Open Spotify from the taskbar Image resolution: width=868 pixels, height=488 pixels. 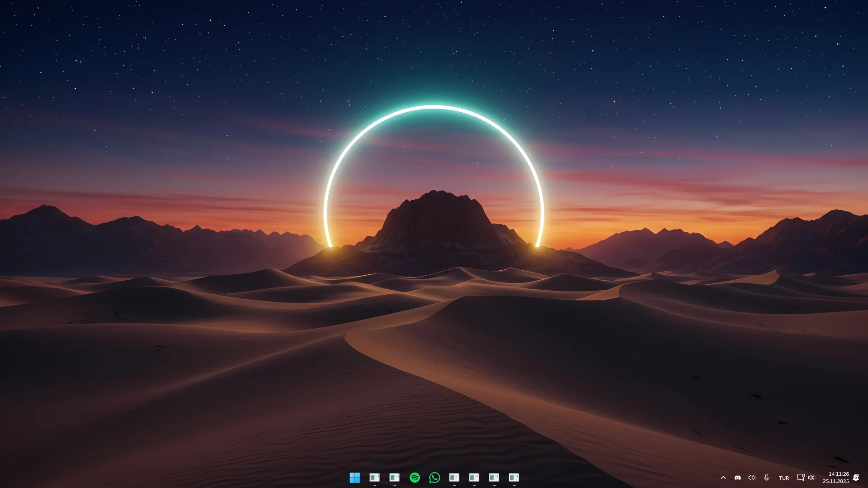414,478
